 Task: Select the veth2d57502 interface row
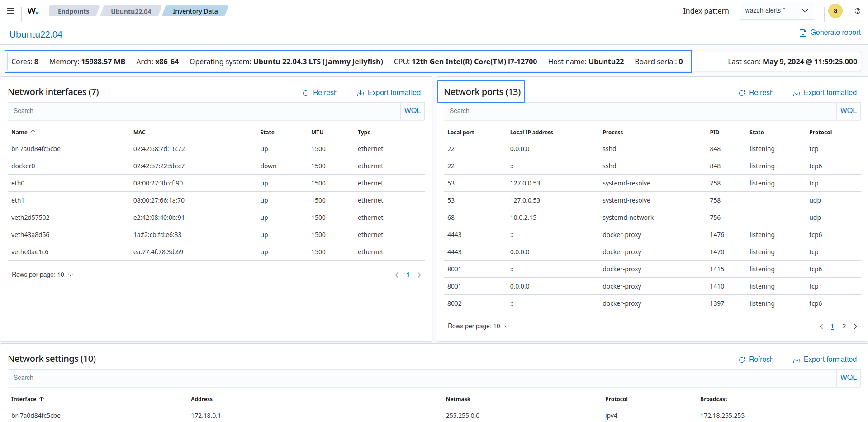coord(216,218)
